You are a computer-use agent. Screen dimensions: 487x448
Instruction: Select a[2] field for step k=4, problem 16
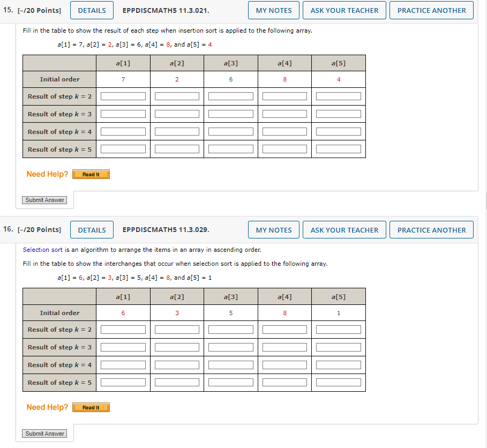click(177, 364)
